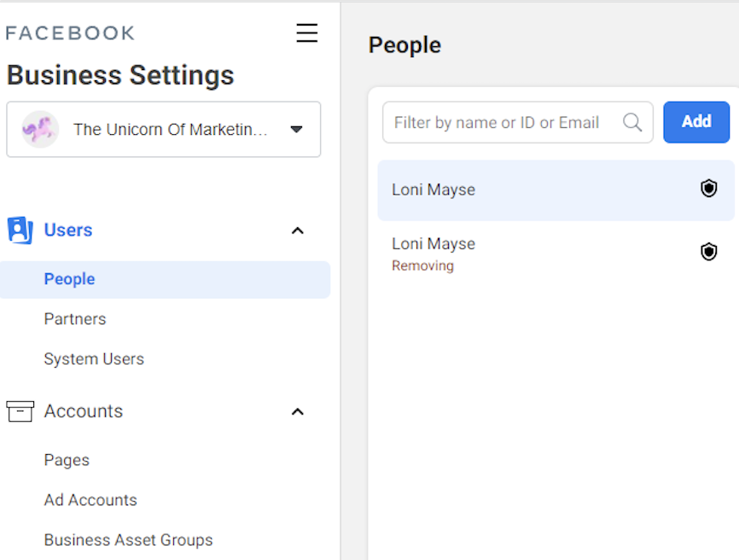Click shield icon on the Removing Loni Mayse row
Viewport: 739px width, 560px height.
click(x=708, y=252)
